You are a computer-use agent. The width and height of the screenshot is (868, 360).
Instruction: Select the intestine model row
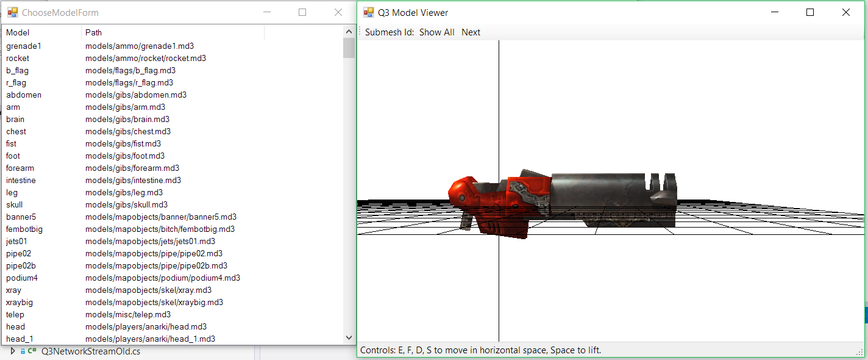pos(173,180)
